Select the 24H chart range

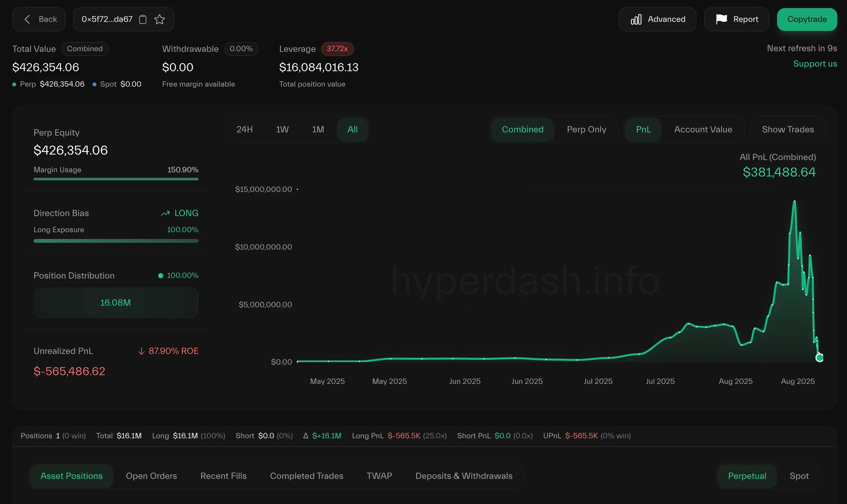(x=244, y=129)
